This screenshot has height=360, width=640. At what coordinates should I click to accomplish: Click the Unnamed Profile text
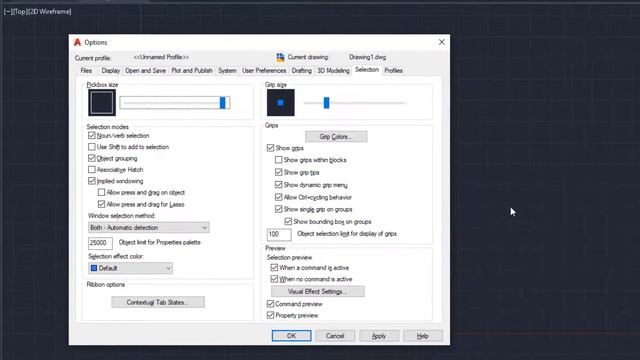(161, 57)
